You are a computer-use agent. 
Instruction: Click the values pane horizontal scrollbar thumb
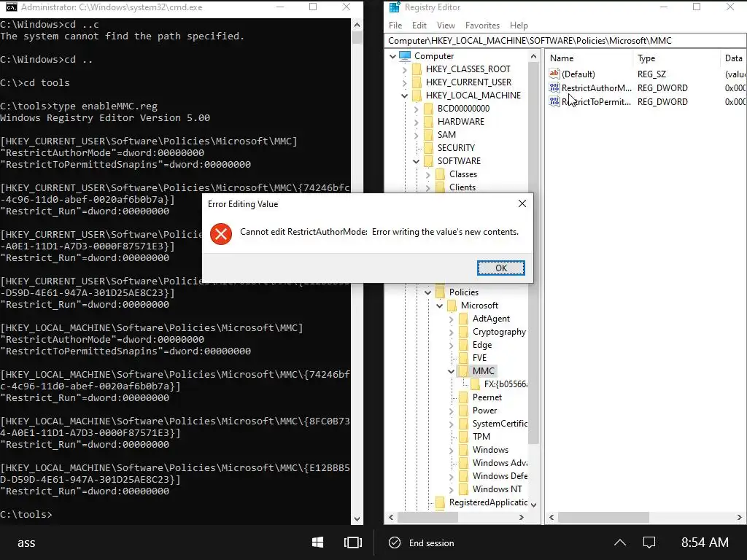pyautogui.click(x=603, y=517)
